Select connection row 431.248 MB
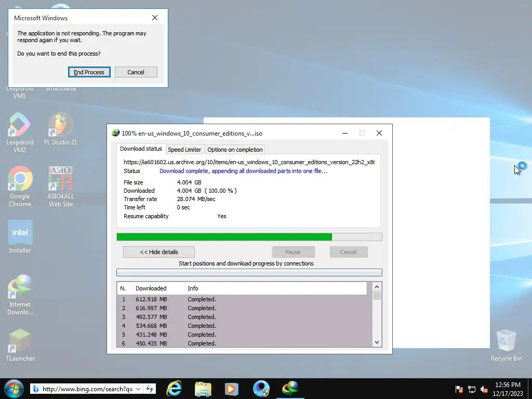532x399 pixels. [x=245, y=335]
